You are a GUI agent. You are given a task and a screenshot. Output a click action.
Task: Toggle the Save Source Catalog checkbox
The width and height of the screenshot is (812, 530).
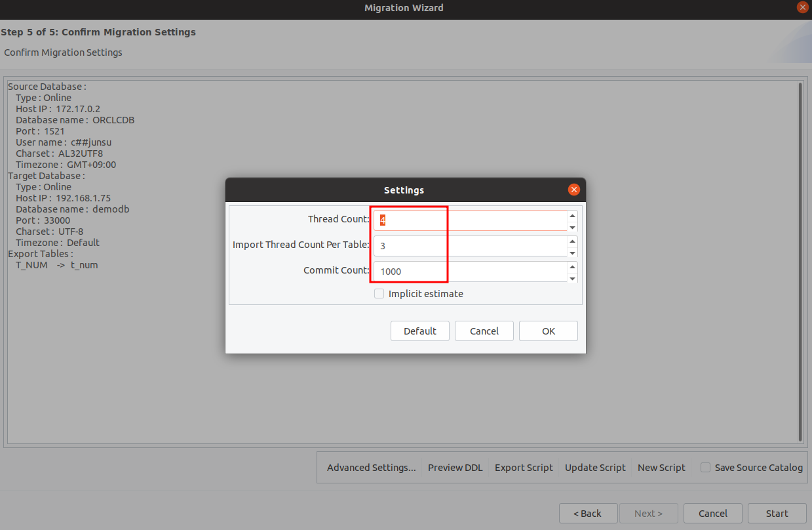[x=705, y=468]
